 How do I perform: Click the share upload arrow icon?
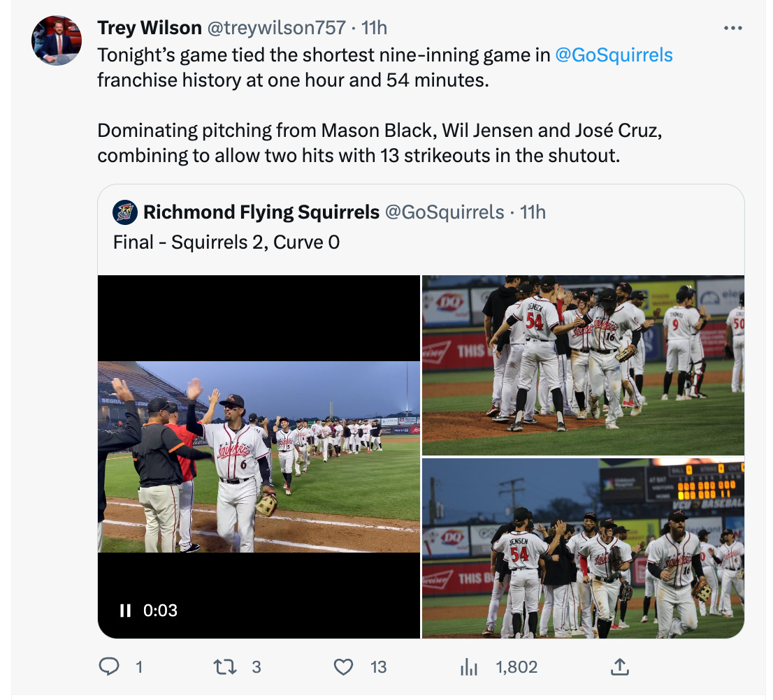(x=620, y=667)
